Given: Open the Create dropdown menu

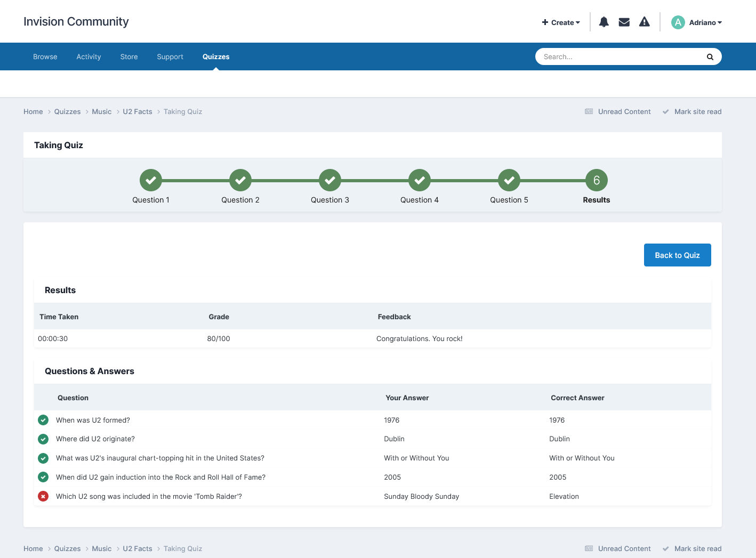Looking at the screenshot, I should click(x=561, y=22).
